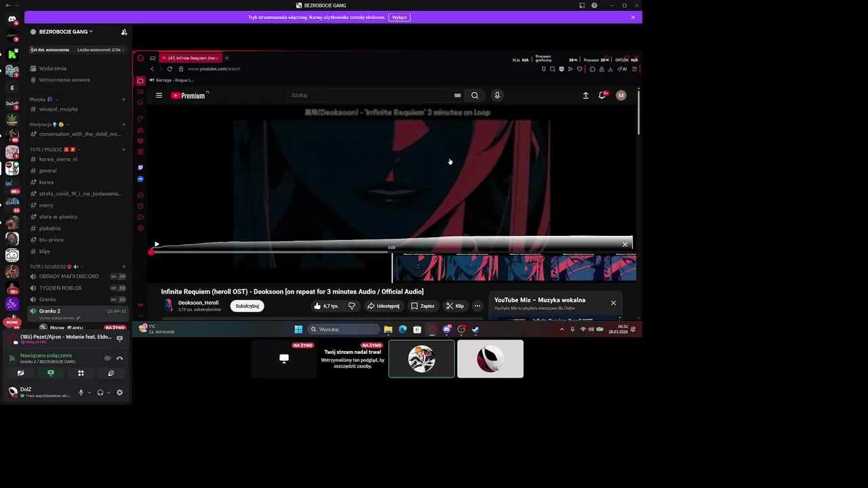Open the Discord direct messages home icon

(12, 19)
